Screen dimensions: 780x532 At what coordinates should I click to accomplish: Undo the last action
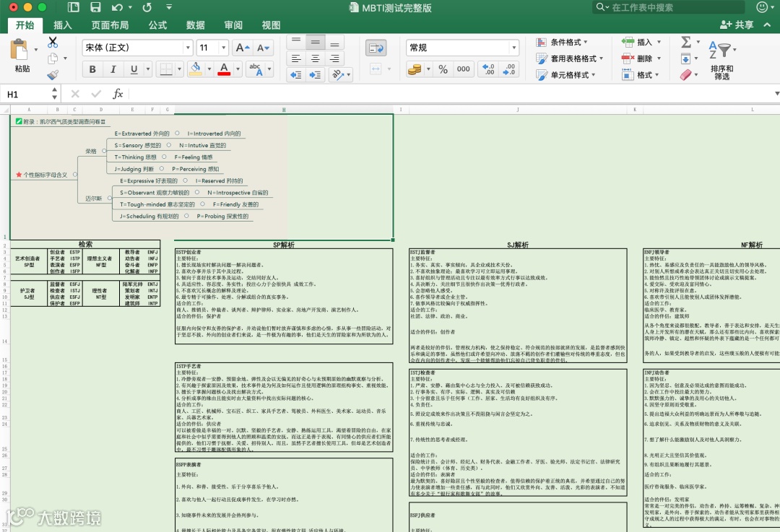coord(117,7)
